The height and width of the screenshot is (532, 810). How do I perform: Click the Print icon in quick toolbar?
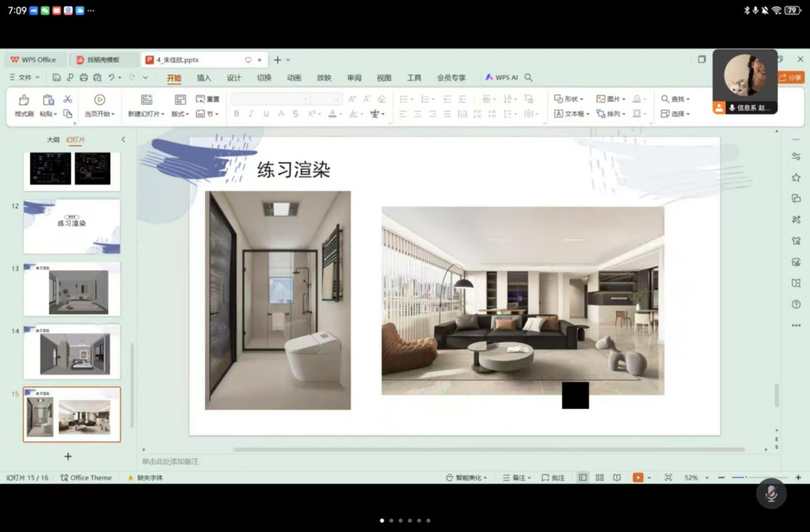[x=84, y=78]
